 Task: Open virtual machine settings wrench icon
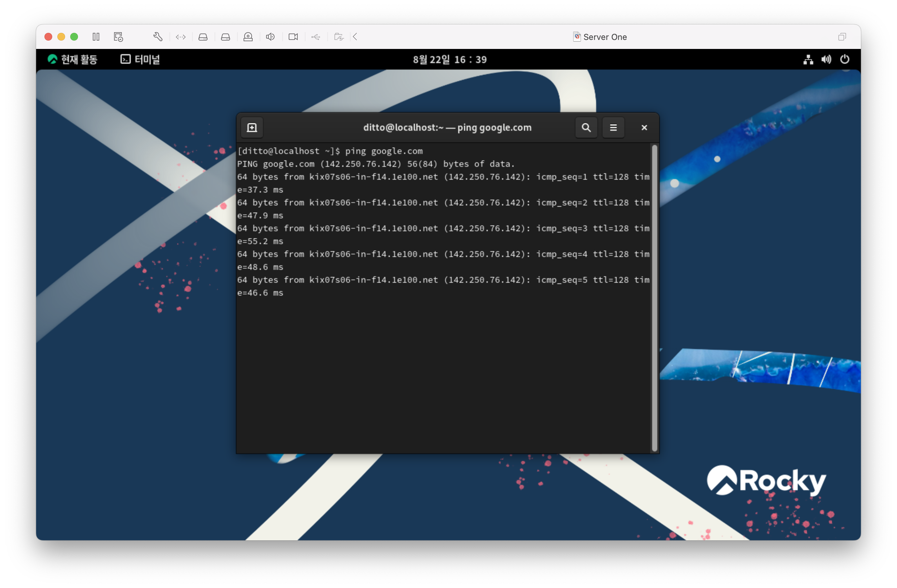(158, 36)
